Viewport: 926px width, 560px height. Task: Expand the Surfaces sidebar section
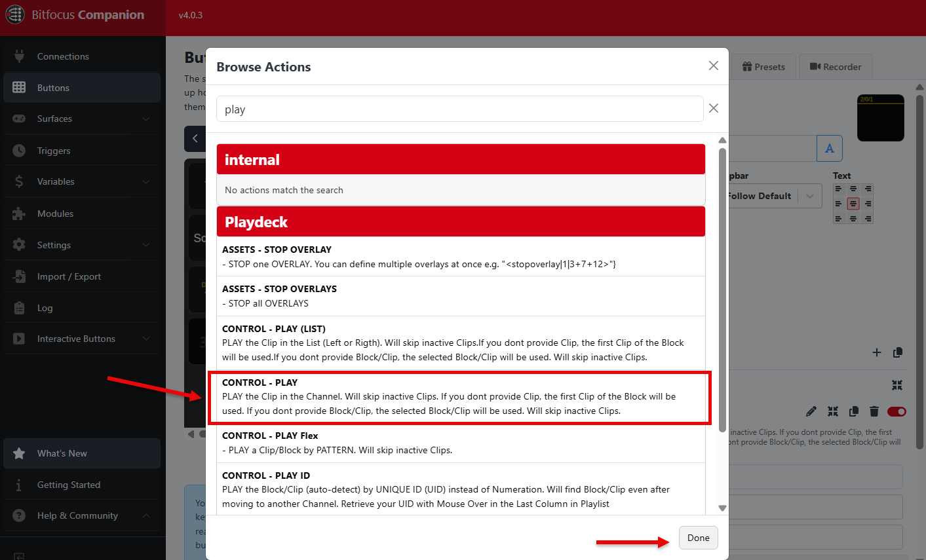click(x=82, y=119)
